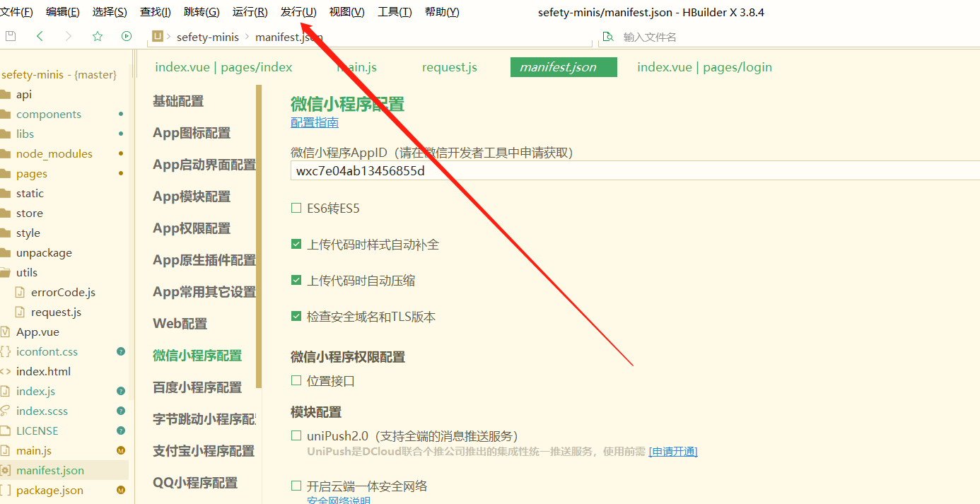980x504 pixels.
Task: Click the components folder icon
Action: (x=5, y=115)
